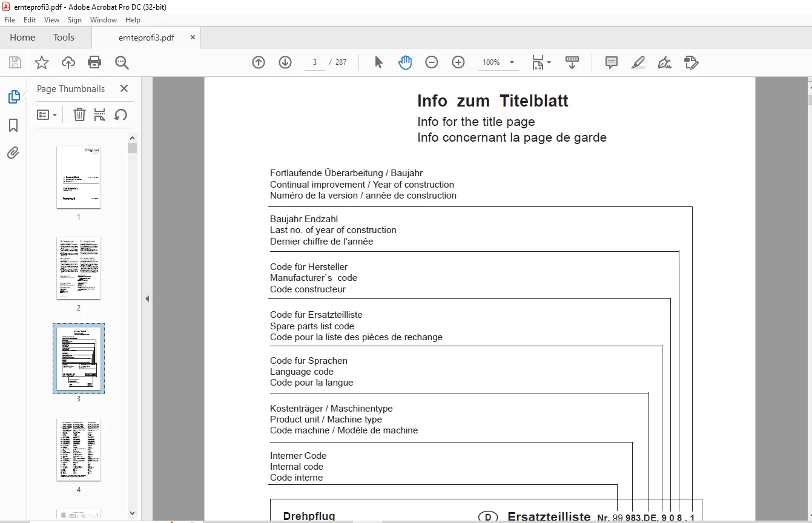The height and width of the screenshot is (523, 812).
Task: Open the Bookmarks sidebar icon
Action: (x=13, y=125)
